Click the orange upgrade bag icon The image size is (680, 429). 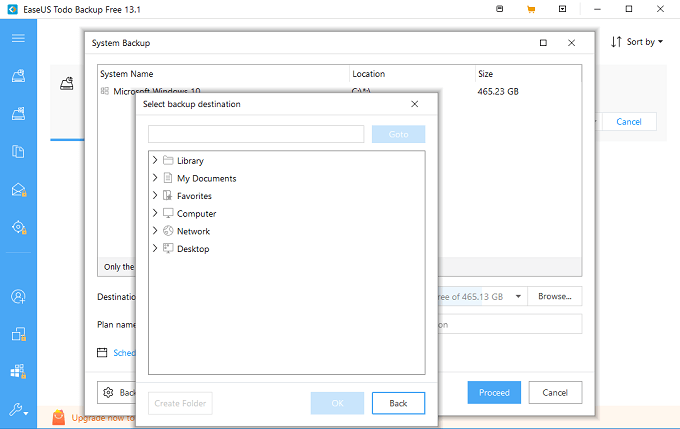(59, 417)
